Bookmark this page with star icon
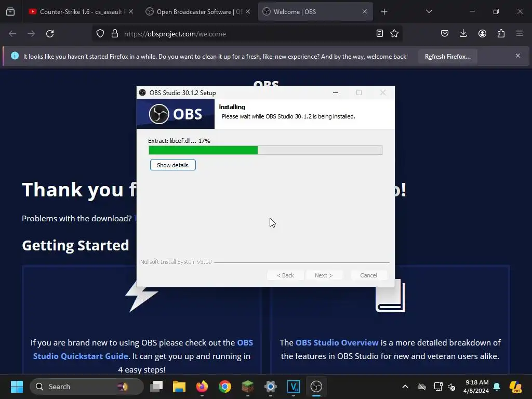 (394, 33)
